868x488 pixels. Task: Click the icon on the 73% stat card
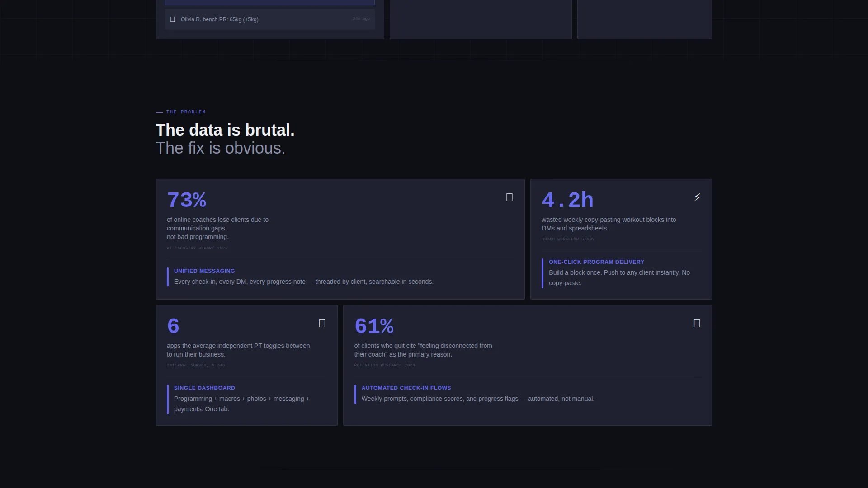[x=509, y=197]
